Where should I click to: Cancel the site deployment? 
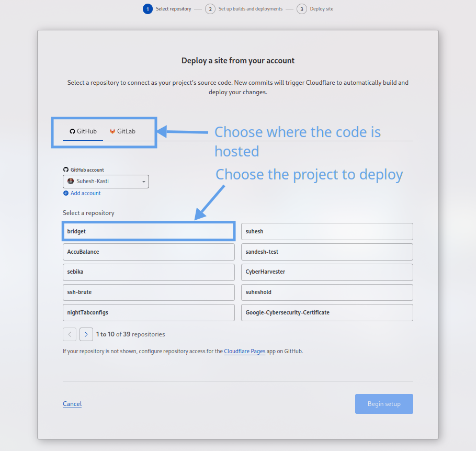tap(72, 403)
